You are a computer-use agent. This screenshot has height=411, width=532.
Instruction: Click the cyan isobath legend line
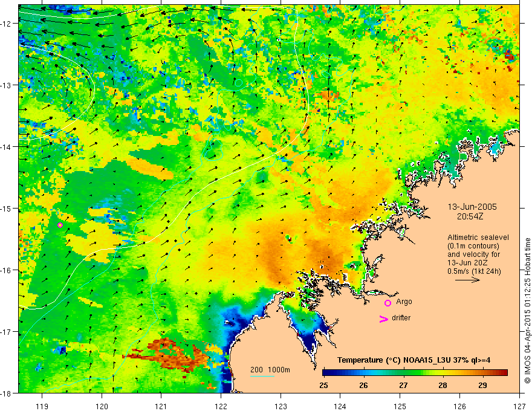pyautogui.click(x=262, y=376)
